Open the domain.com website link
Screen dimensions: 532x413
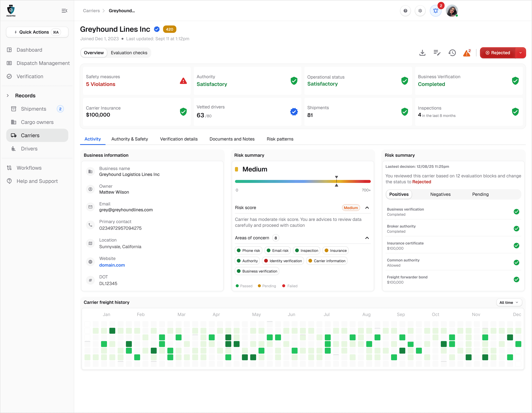(112, 265)
